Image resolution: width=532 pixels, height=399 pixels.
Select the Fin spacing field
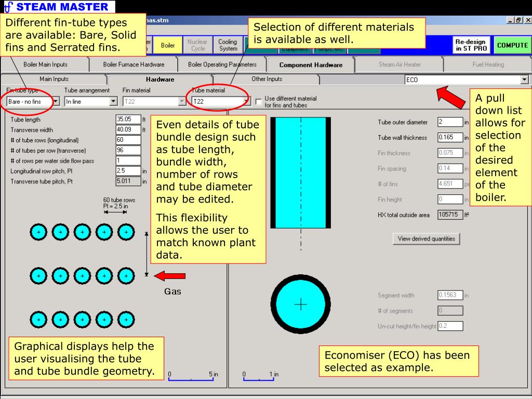pyautogui.click(x=450, y=168)
